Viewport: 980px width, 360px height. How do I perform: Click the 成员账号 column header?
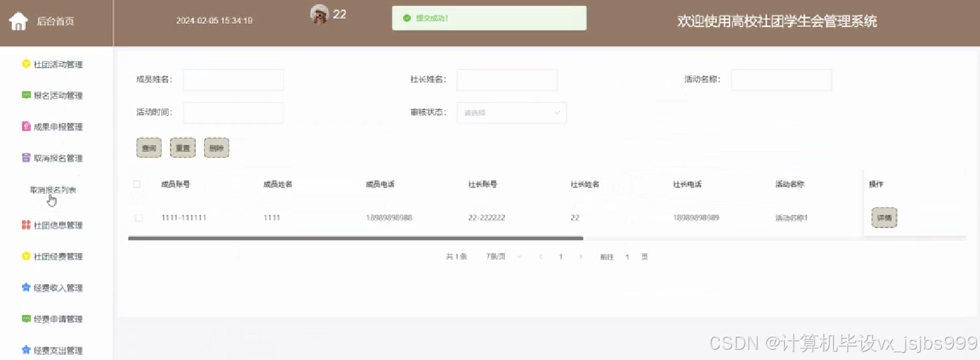tap(175, 184)
